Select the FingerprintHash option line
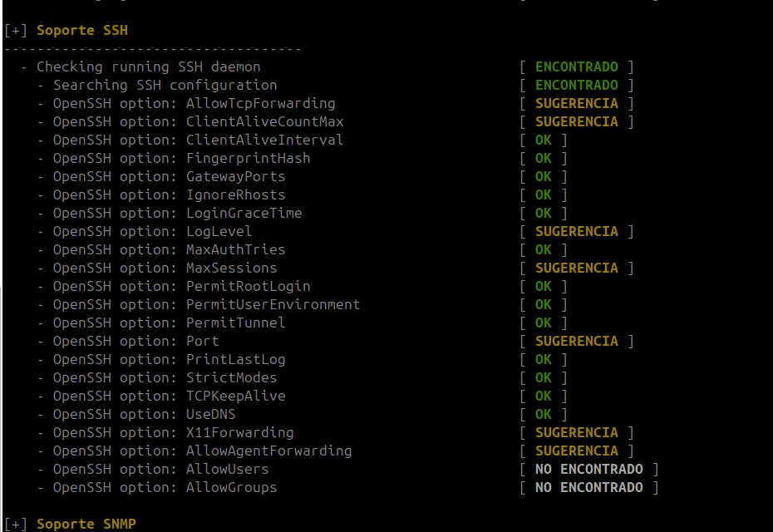 pos(181,158)
